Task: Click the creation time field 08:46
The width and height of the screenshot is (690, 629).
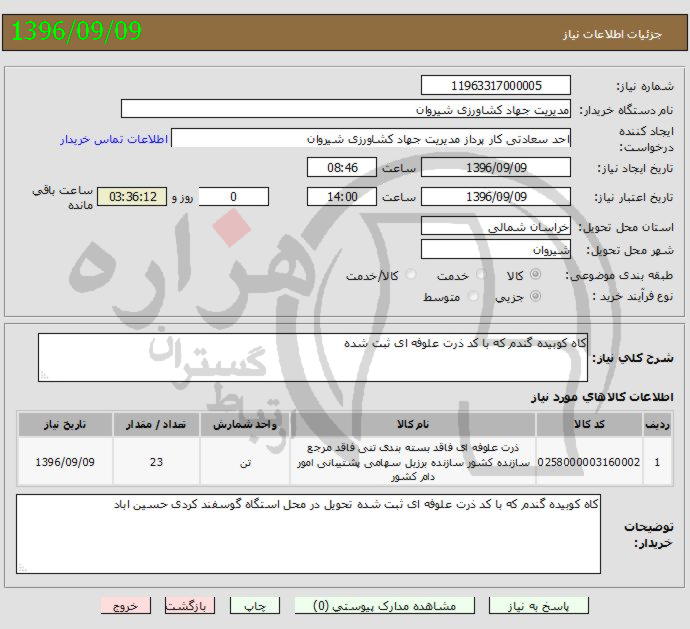Action: (x=342, y=167)
